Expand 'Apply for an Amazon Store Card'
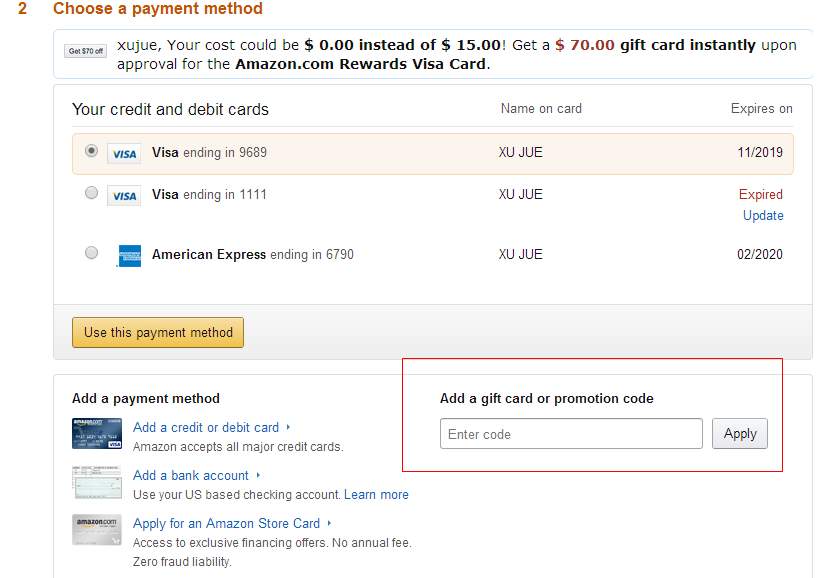The width and height of the screenshot is (833, 578). coord(226,523)
